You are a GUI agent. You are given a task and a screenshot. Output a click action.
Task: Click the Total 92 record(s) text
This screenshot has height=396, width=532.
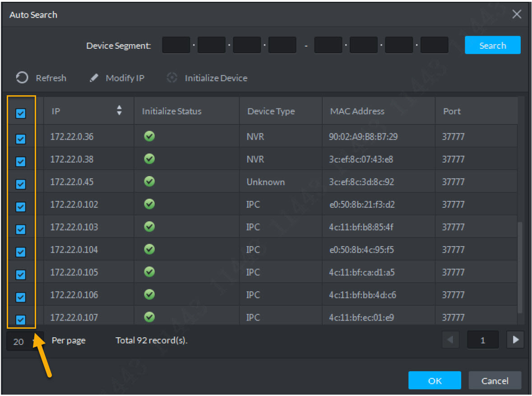pos(151,340)
